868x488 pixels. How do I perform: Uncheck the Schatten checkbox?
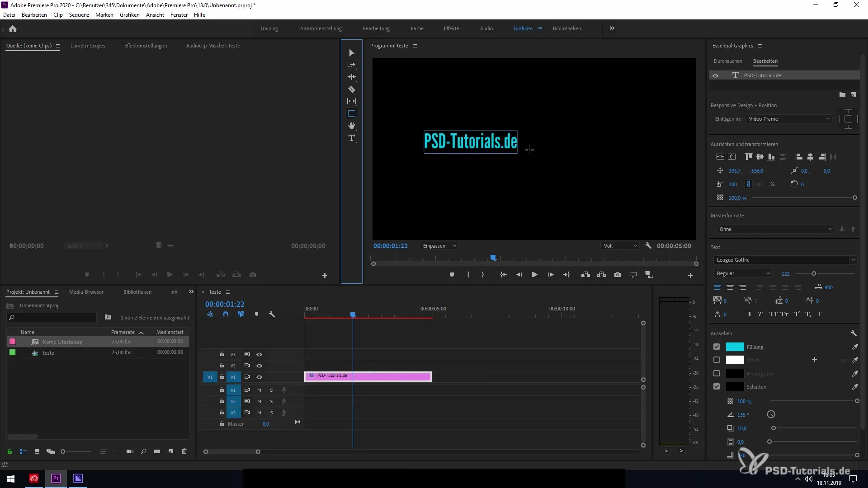[717, 387]
